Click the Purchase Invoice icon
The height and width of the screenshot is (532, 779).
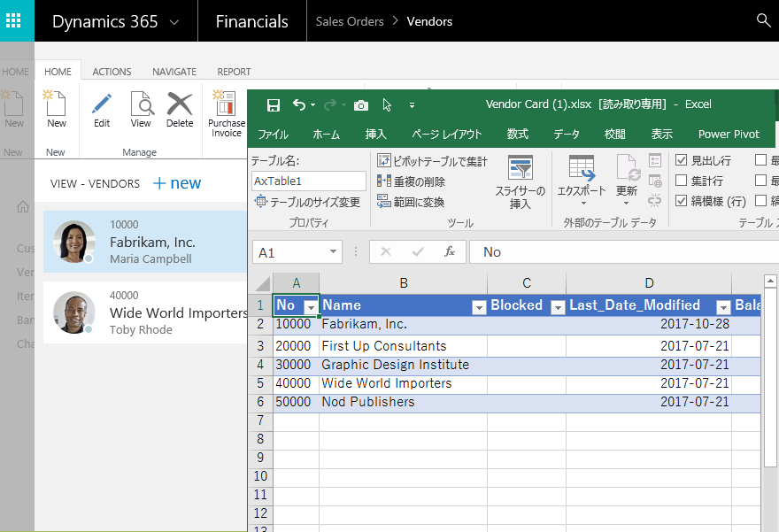pos(224,103)
